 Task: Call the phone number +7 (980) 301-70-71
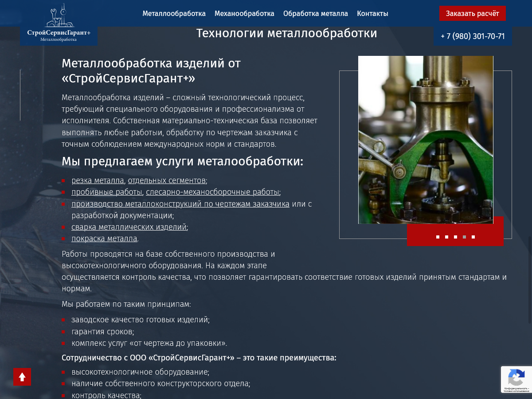(473, 36)
